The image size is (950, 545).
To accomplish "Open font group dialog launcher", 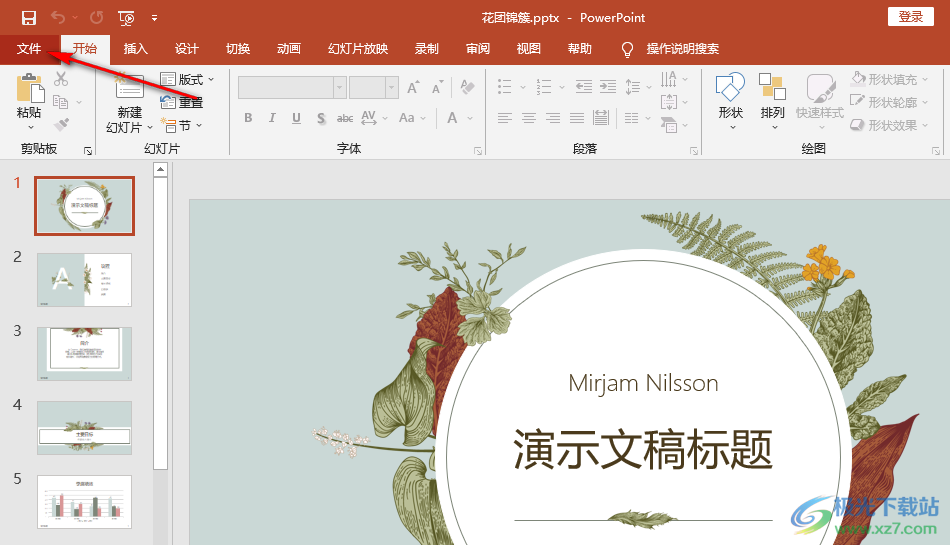I will click(x=478, y=151).
